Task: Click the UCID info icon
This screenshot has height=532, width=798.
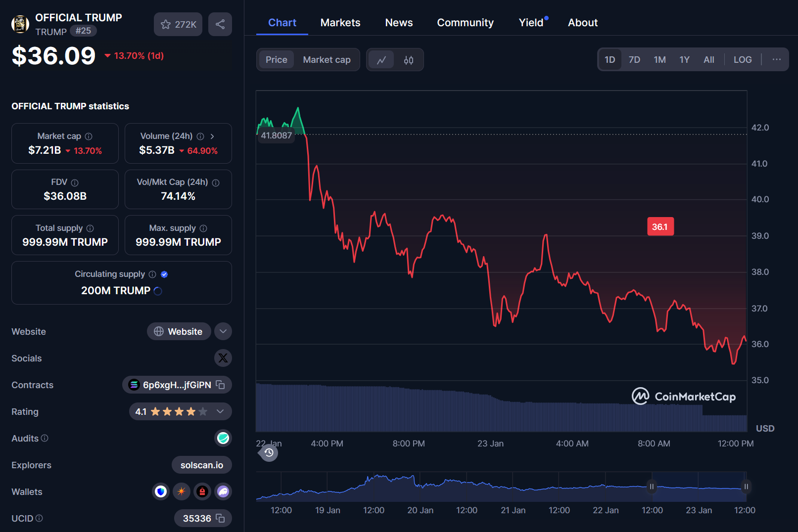Action: click(x=39, y=518)
